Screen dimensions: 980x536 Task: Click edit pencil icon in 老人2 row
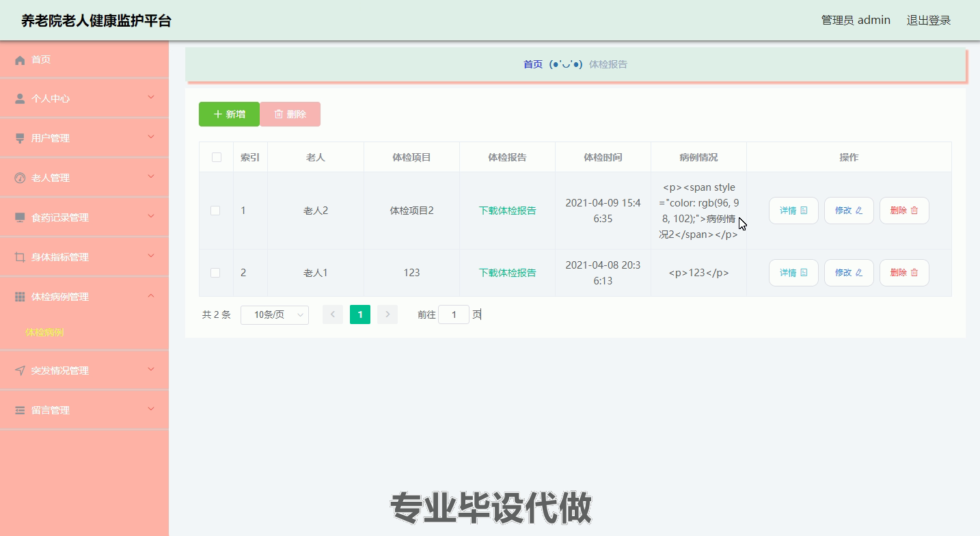pos(859,211)
